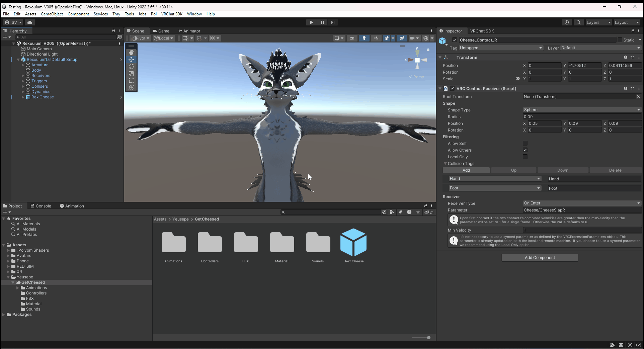
Task: Open the Layer dropdown showing Default
Action: click(x=601, y=48)
